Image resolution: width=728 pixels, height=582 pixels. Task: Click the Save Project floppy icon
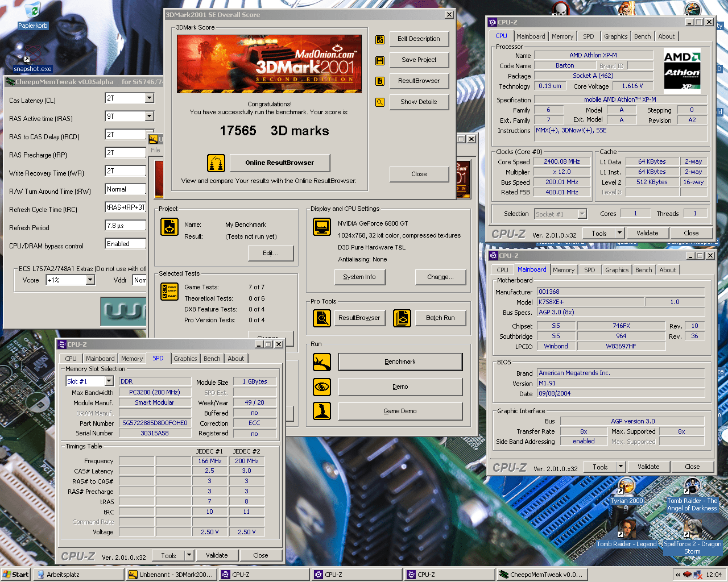point(380,60)
